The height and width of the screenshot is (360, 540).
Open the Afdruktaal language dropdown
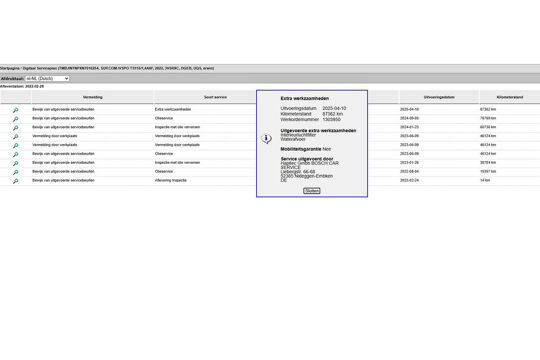coord(47,79)
